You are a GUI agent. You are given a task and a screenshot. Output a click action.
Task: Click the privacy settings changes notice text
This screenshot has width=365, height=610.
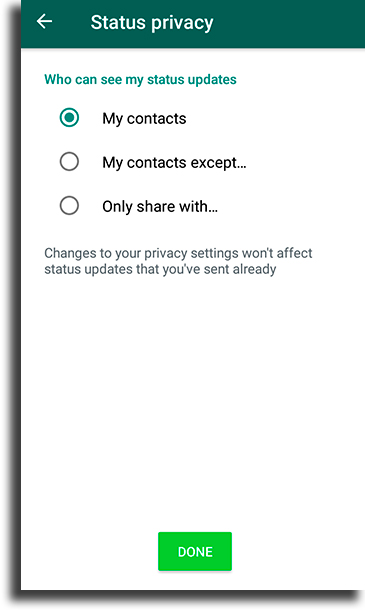coord(178,261)
